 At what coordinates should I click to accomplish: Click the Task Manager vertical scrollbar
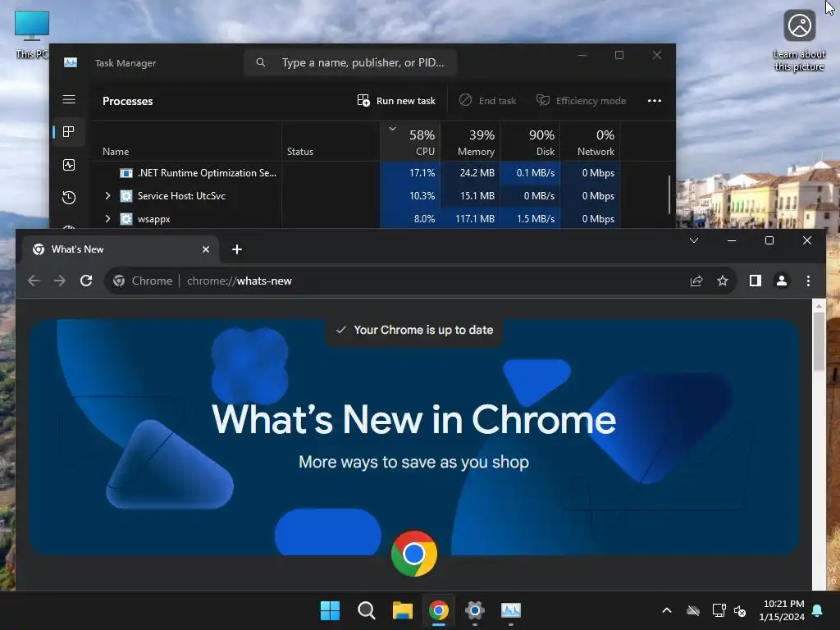click(669, 194)
